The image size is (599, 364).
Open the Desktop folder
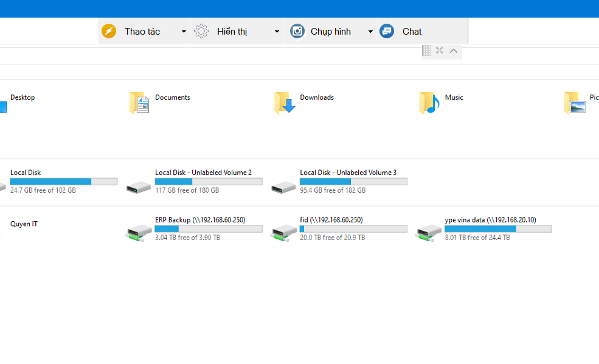[22, 97]
